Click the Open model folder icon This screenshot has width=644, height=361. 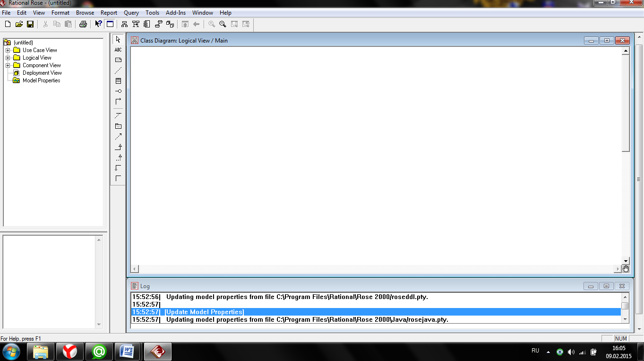[19, 24]
